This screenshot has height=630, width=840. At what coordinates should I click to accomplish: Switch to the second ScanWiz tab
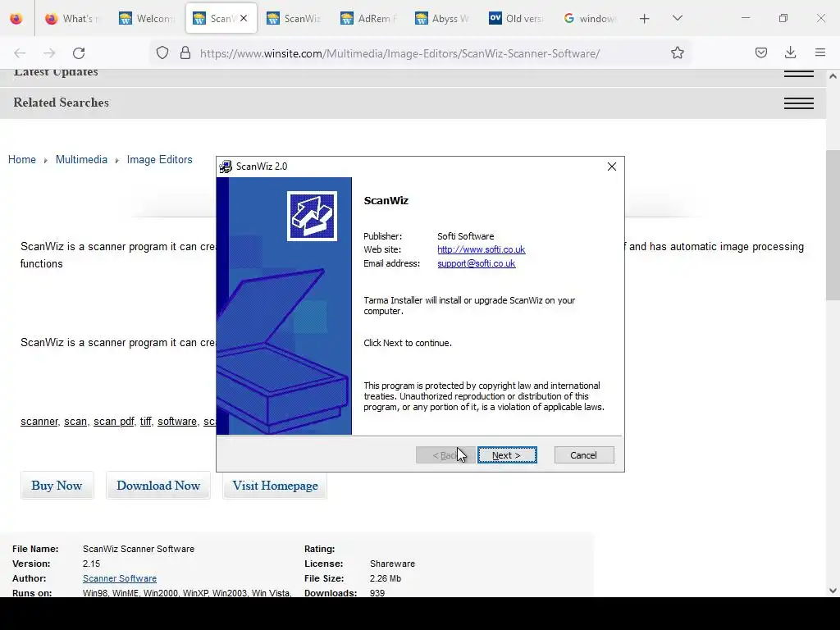pos(294,19)
